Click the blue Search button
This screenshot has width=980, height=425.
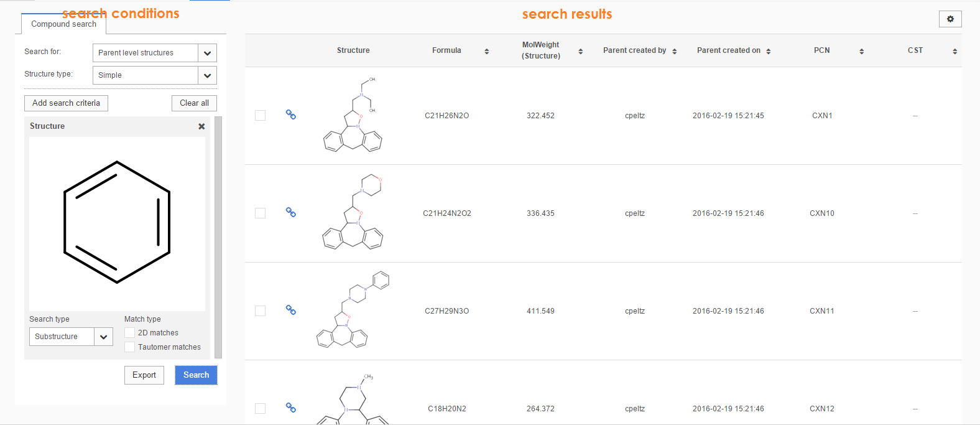point(196,375)
